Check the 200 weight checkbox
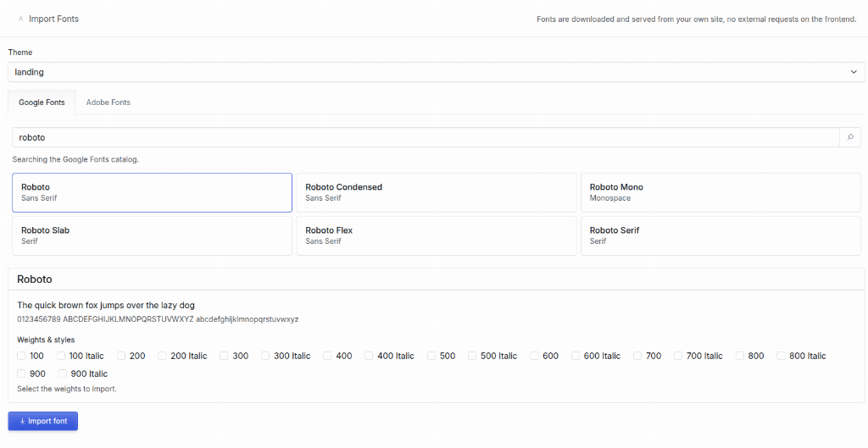Viewport: 868px width, 448px height. click(x=121, y=356)
